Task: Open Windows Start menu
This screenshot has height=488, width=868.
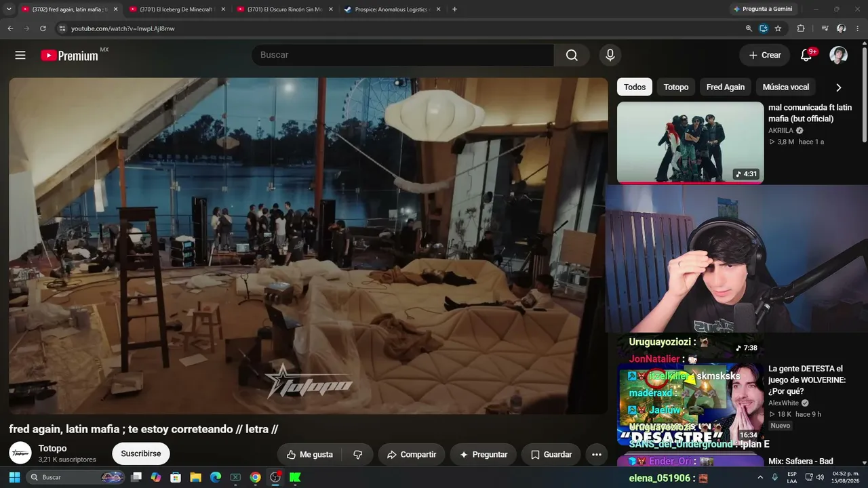Action: click(14, 477)
